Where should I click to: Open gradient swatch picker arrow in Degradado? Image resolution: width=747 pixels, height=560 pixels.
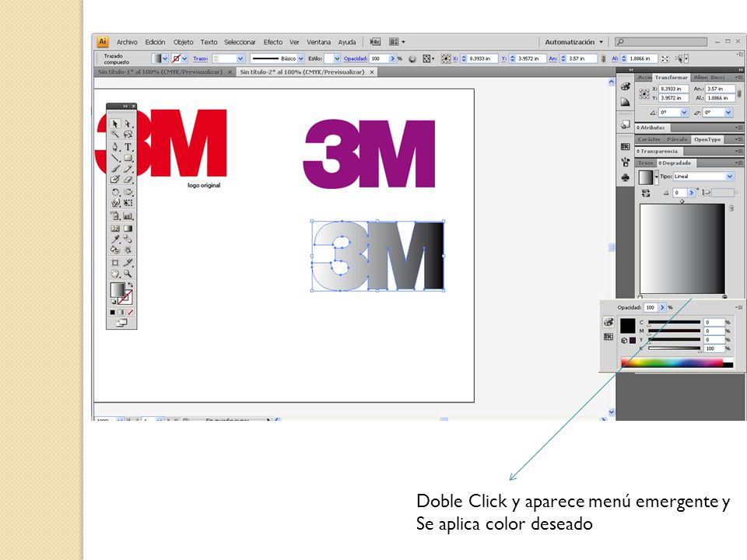(x=657, y=177)
